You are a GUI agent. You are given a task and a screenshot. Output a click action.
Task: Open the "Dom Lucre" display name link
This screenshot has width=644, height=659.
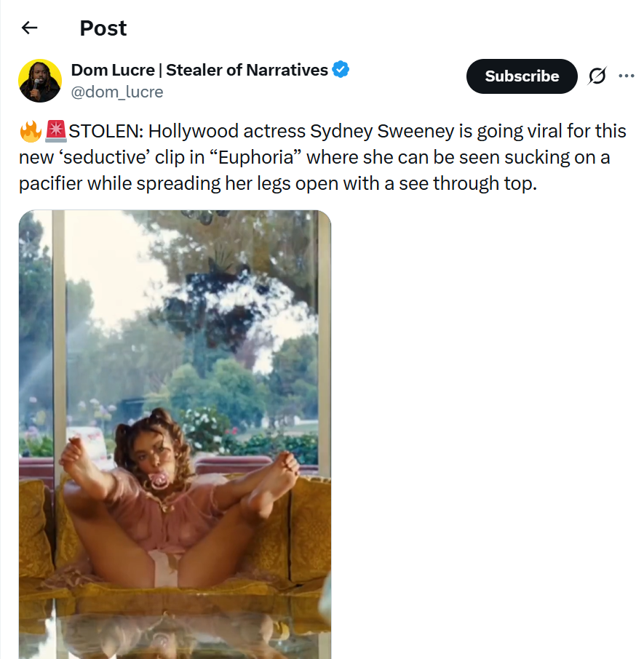(113, 70)
